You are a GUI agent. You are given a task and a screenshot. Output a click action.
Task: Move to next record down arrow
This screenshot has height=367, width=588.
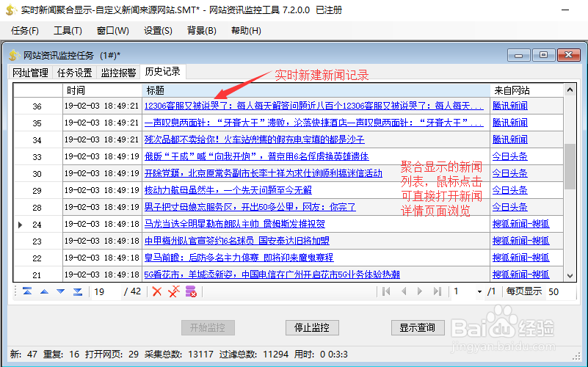(60, 291)
